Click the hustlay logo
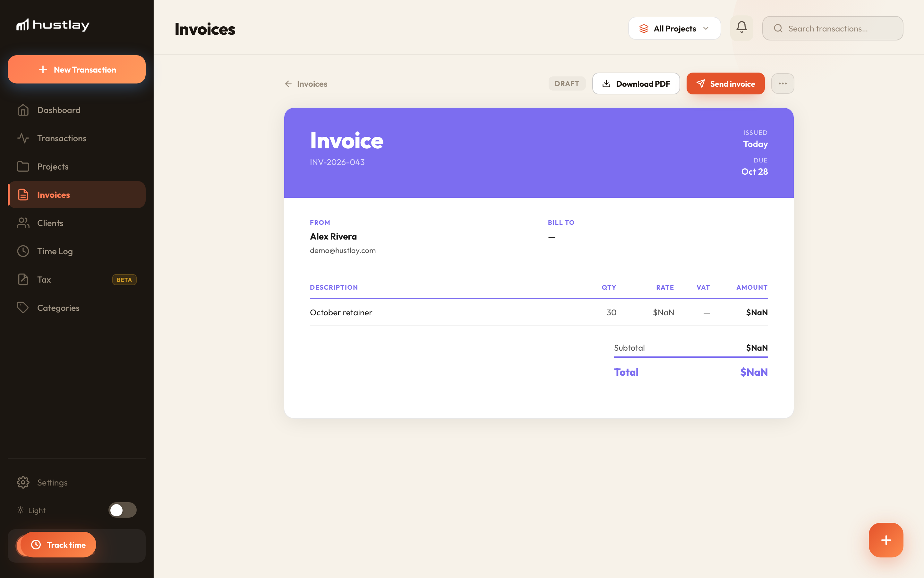924x578 pixels. click(53, 25)
